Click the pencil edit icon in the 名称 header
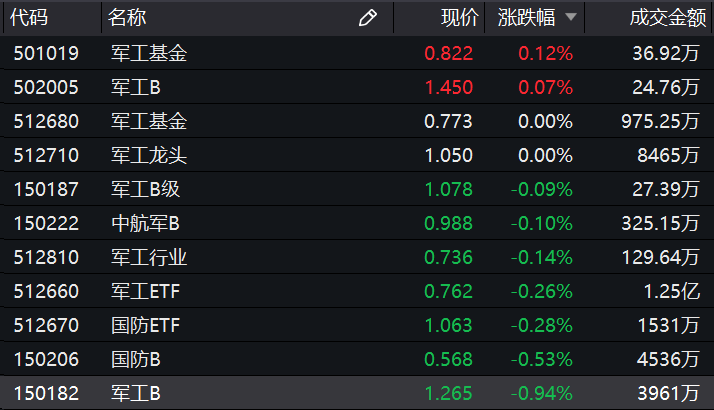The width and height of the screenshot is (714, 410). (367, 17)
